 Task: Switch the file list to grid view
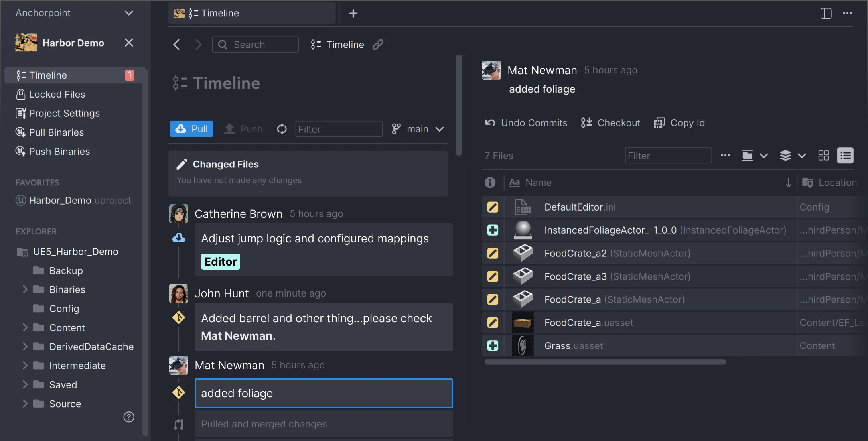pyautogui.click(x=823, y=156)
